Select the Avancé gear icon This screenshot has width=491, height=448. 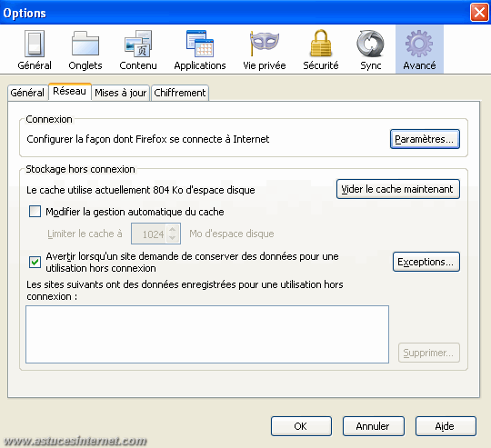coord(419,44)
